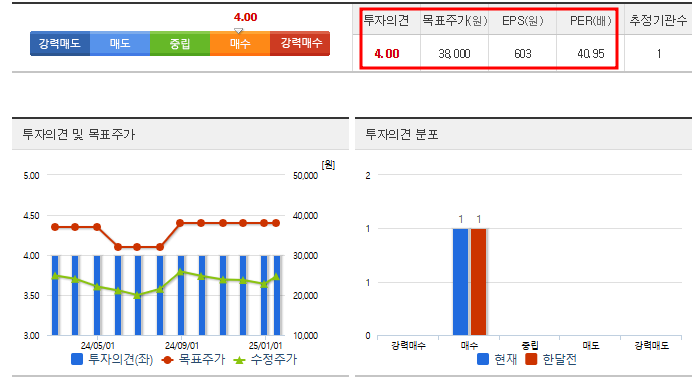Screen dimensions: 696x382
Task: Click the 추정기관수 column header
Action: [658, 20]
